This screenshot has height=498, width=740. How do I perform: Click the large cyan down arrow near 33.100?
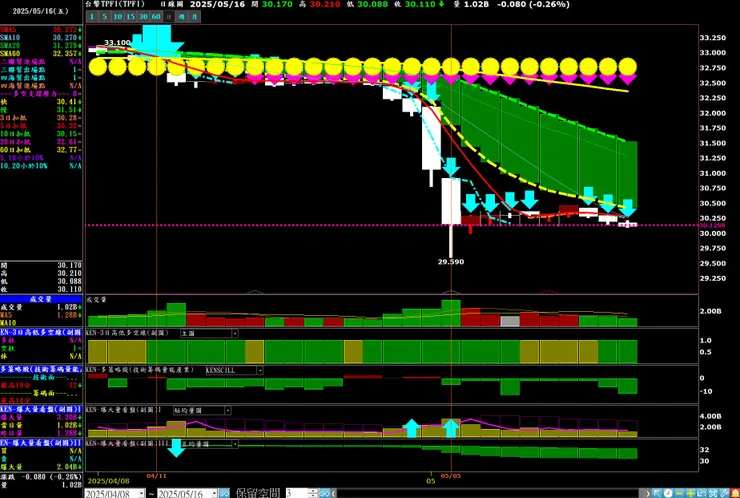pyautogui.click(x=156, y=40)
